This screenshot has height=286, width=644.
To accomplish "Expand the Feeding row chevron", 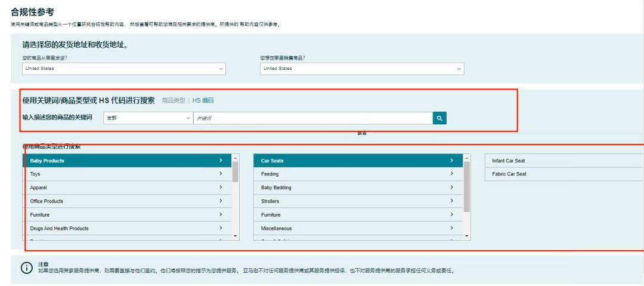I will [452, 174].
